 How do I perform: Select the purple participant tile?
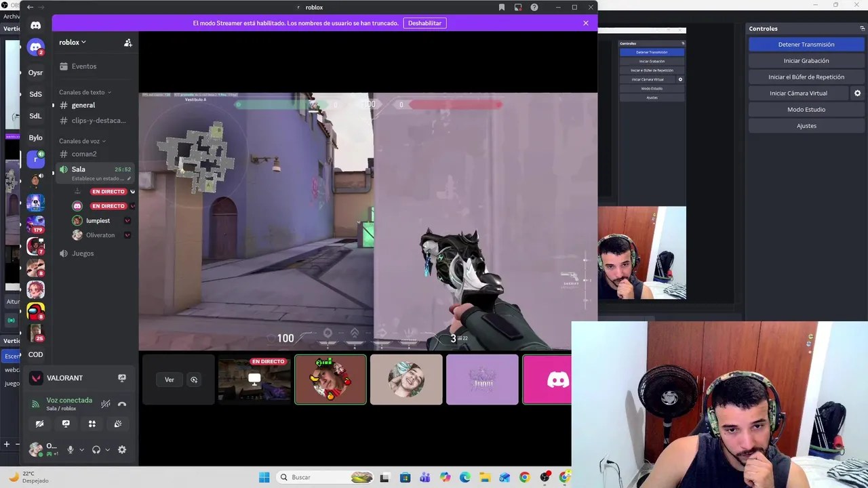pyautogui.click(x=482, y=380)
